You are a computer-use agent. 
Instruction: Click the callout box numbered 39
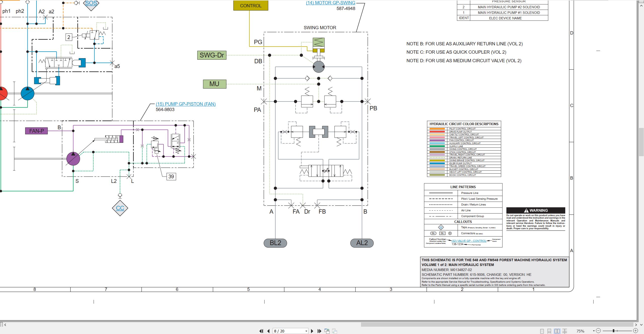[171, 177]
